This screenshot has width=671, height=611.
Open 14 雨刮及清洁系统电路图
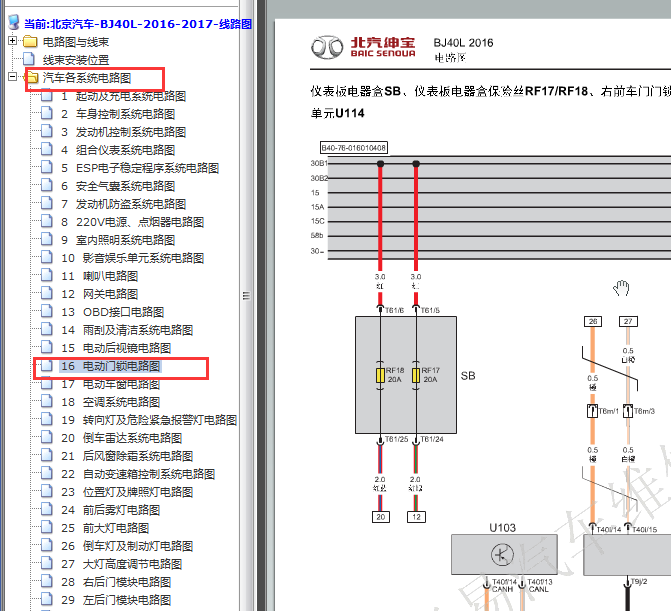coord(127,330)
